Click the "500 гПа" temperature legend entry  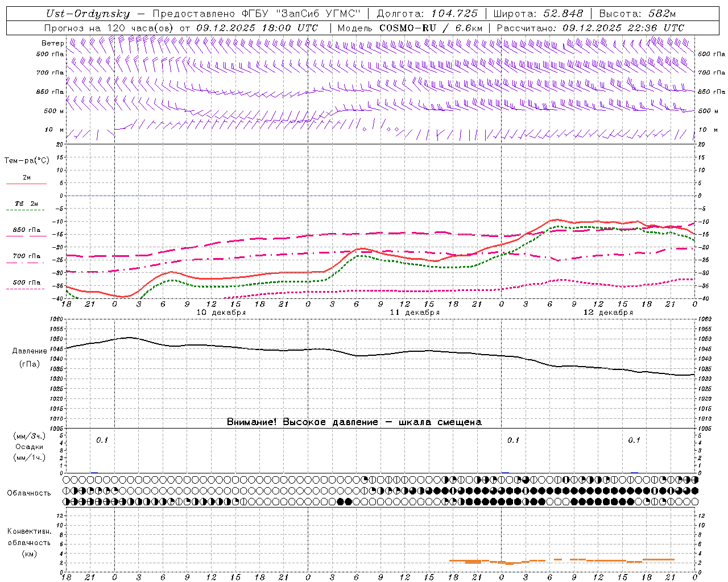click(27, 282)
